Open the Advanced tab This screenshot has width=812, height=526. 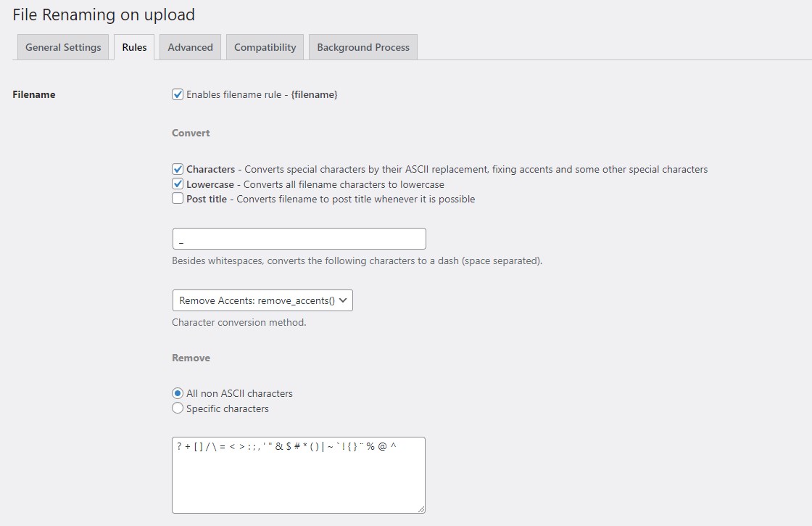(189, 46)
